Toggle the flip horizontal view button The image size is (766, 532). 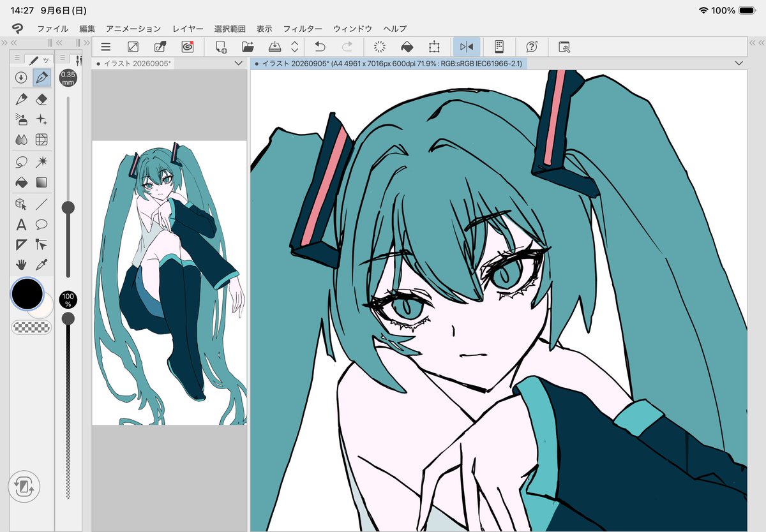tap(467, 47)
